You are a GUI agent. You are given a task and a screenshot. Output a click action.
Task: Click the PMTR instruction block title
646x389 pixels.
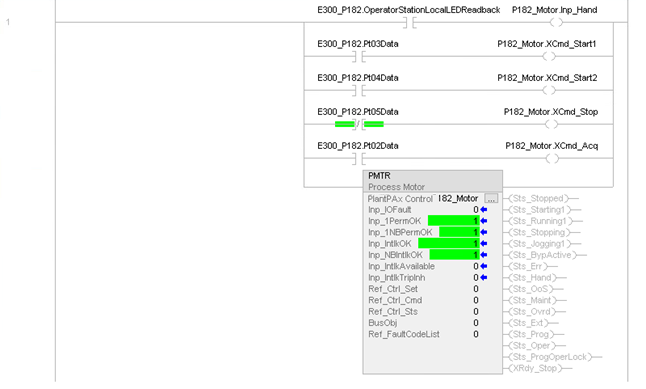379,176
